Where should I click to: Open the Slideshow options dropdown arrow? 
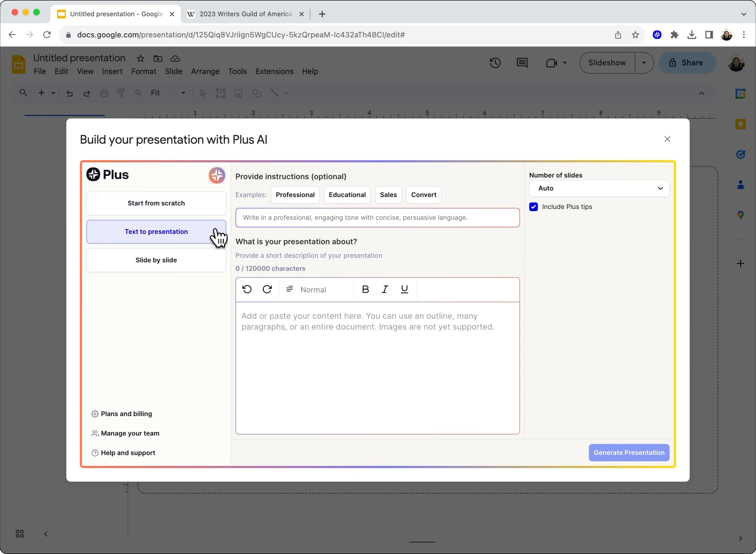tap(644, 63)
